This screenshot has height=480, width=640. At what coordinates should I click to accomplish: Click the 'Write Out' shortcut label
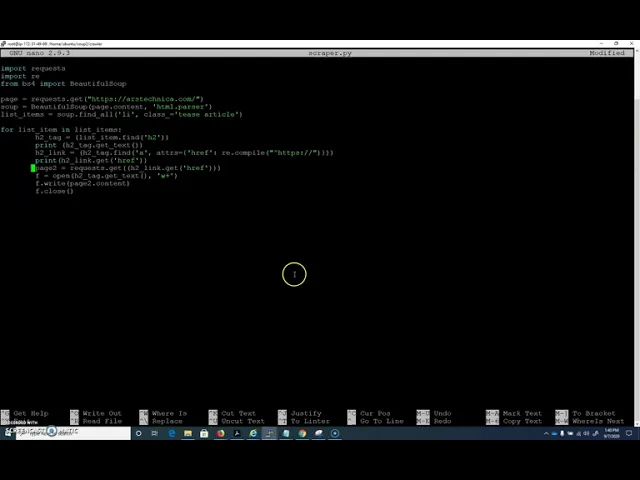coord(102,413)
